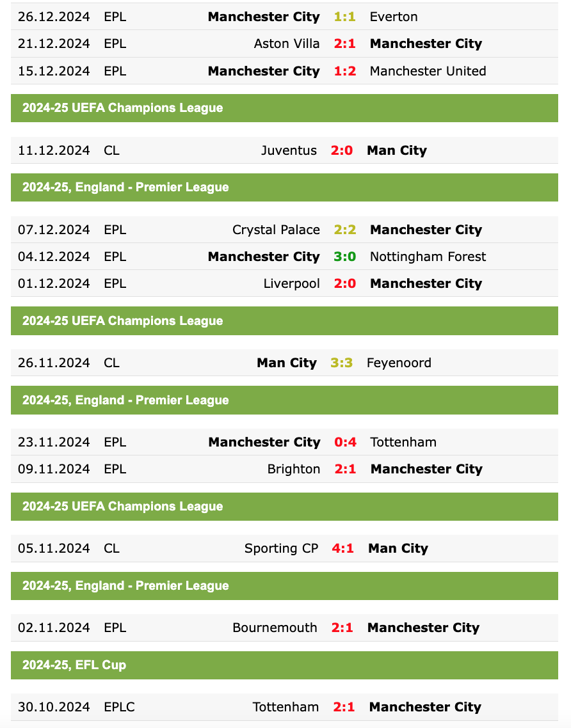571x728 pixels.
Task: Click the Liverpool team name
Action: click(291, 283)
